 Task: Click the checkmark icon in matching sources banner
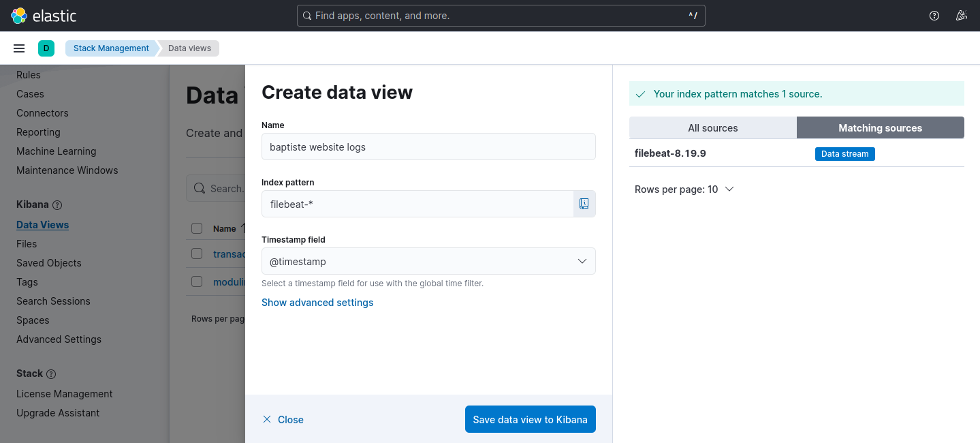640,93
